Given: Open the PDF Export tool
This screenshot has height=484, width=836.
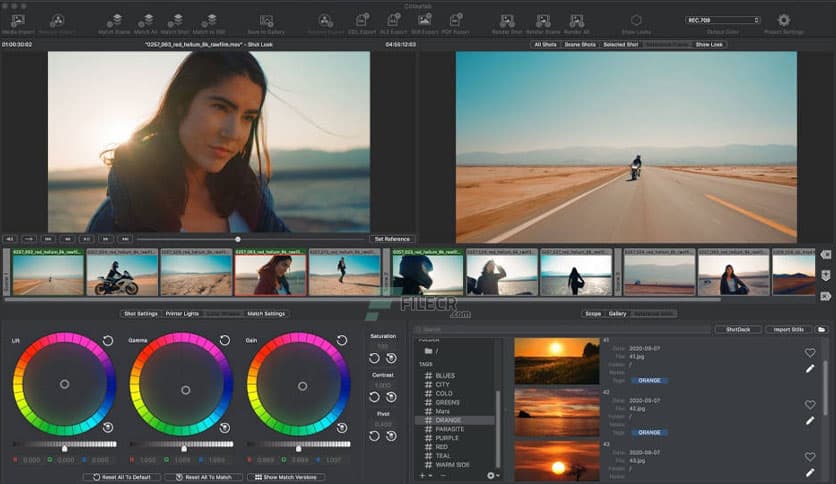Looking at the screenshot, I should tap(456, 21).
